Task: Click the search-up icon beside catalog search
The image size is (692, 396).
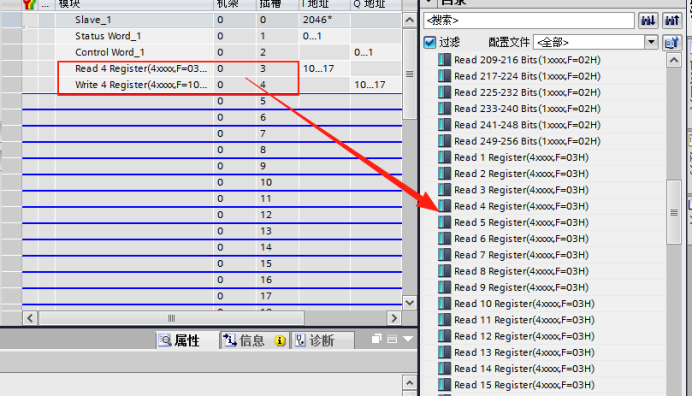Action: coord(672,20)
